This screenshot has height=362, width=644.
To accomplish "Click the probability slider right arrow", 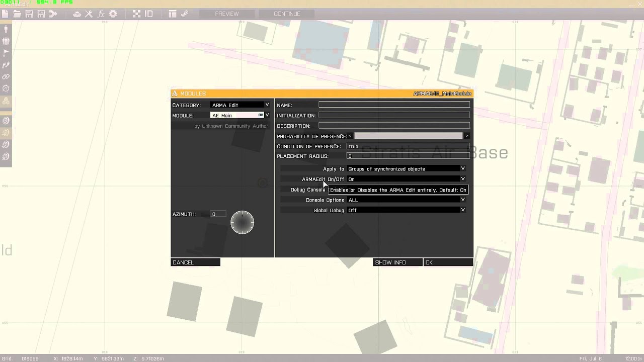I will 467,136.
